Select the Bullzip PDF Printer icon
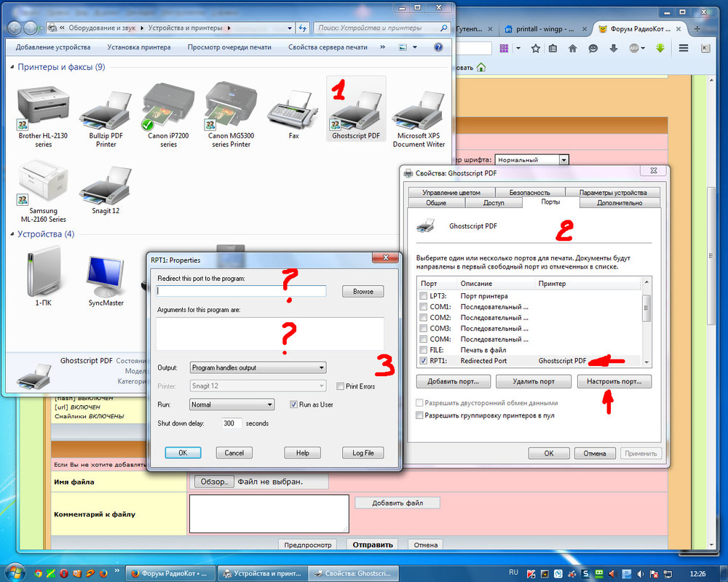Screen dimensions: 728x582 (x=106, y=111)
